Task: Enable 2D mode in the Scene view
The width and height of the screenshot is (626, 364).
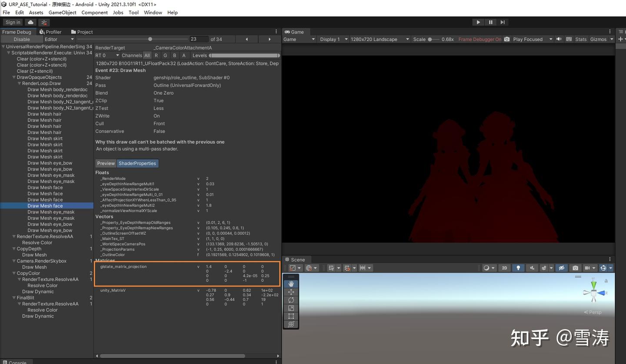Action: coord(504,268)
